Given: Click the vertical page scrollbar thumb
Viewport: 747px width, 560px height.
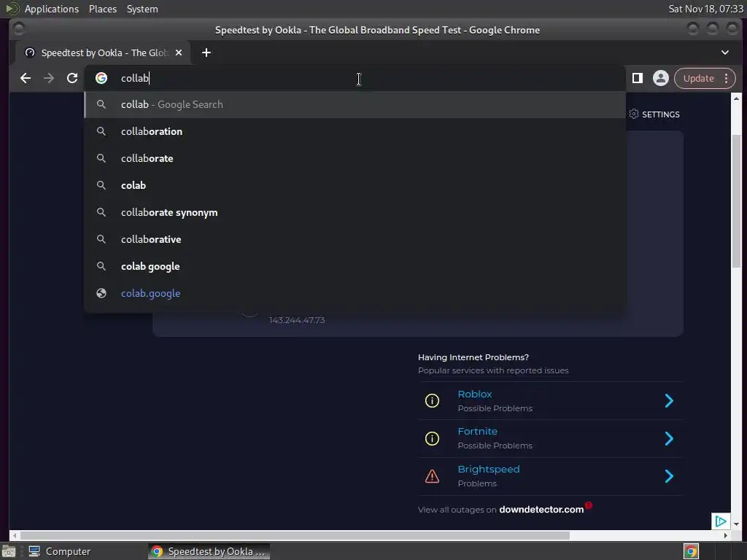Looking at the screenshot, I should coord(736,200).
